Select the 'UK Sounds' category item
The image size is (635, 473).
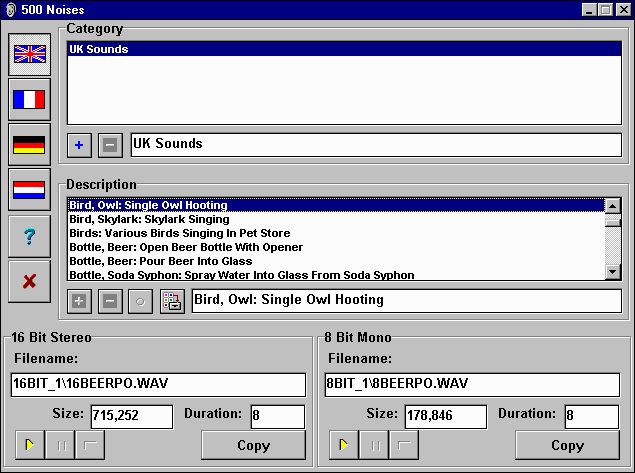99,49
